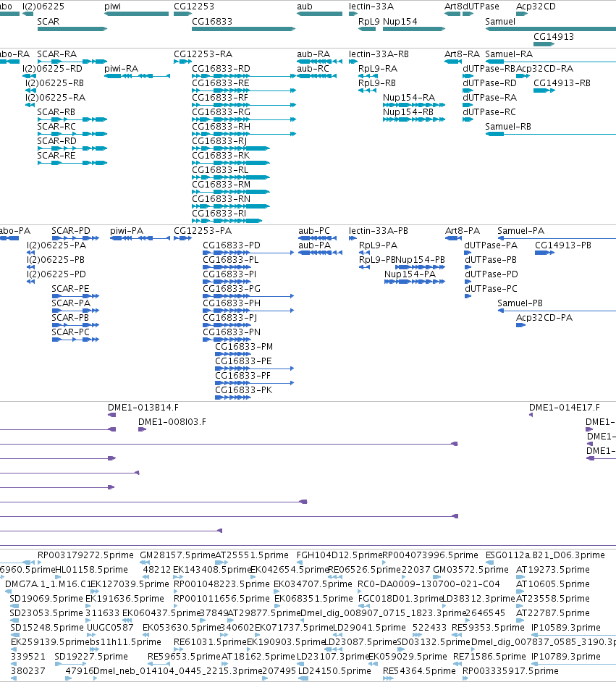Viewport: 616px width, 682px height.
Task: Select protein piwi-PA
Action: 140,238
